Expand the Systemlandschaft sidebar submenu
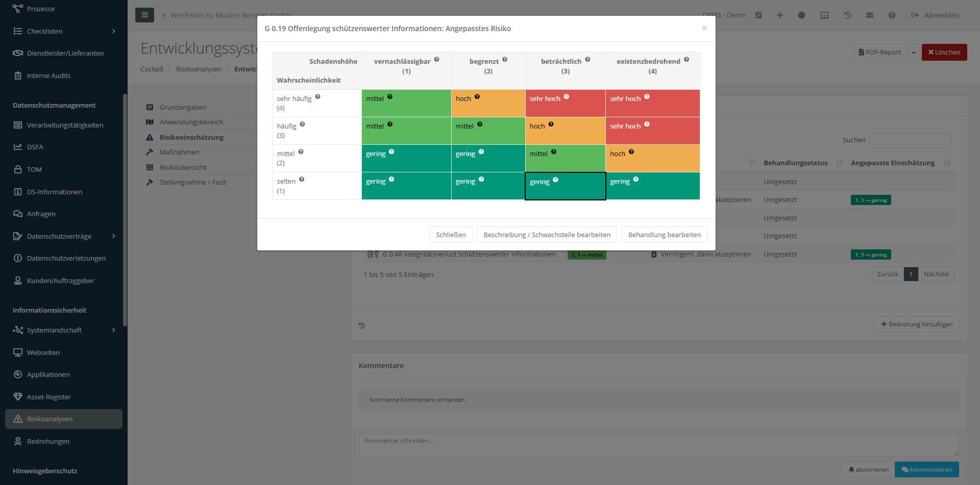980x485 pixels. (x=113, y=330)
